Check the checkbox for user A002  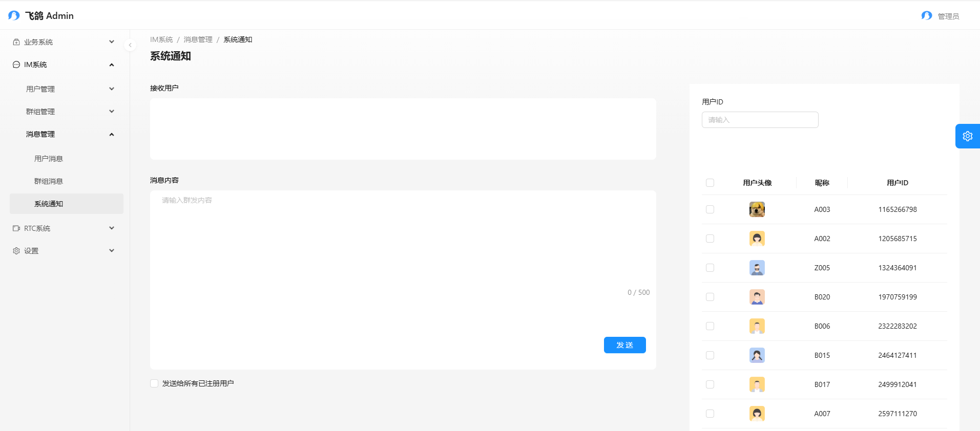point(710,239)
